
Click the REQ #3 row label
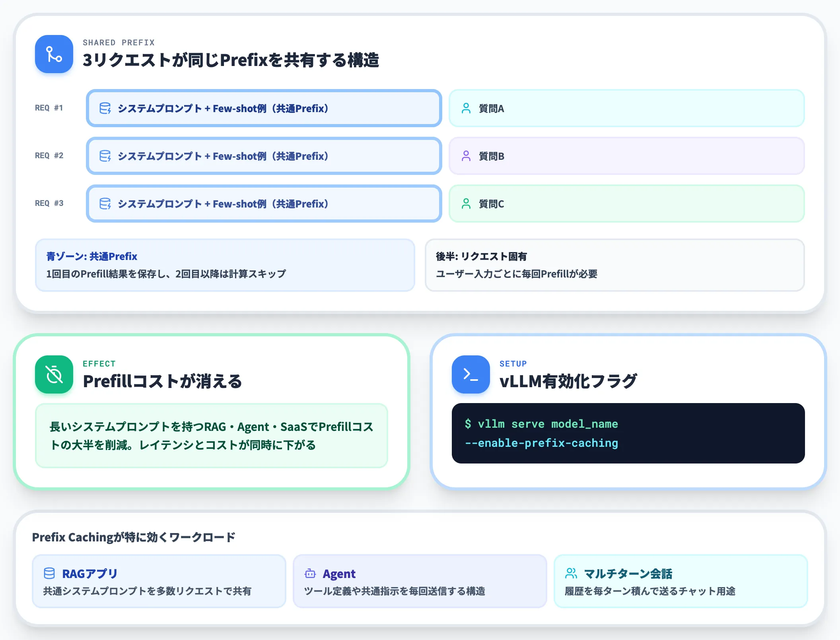pyautogui.click(x=49, y=204)
